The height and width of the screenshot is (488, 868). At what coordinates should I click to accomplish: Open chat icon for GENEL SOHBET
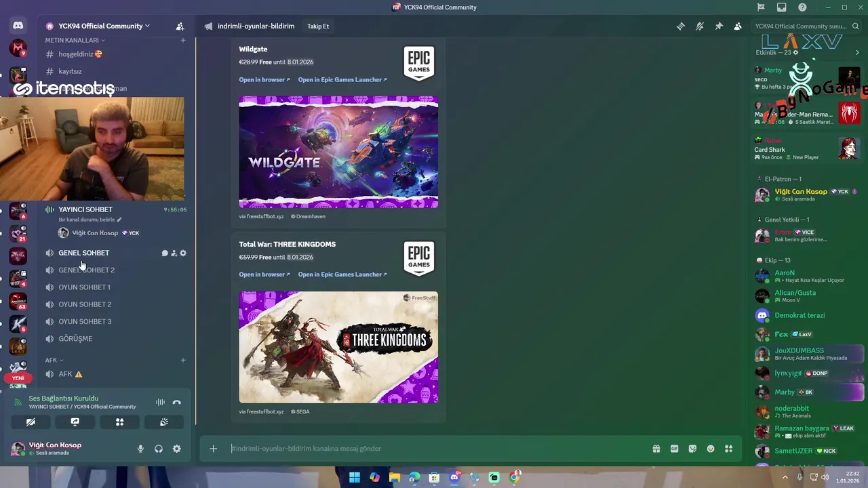tap(165, 253)
